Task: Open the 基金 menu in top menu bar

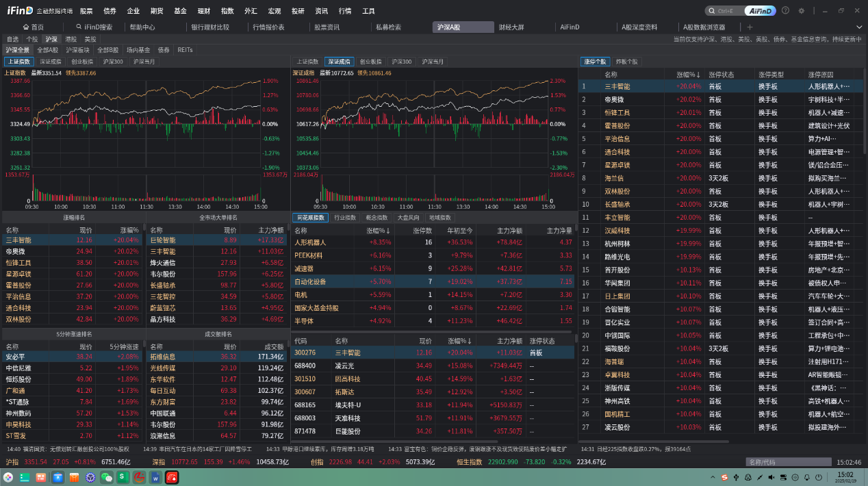Action: [x=180, y=11]
